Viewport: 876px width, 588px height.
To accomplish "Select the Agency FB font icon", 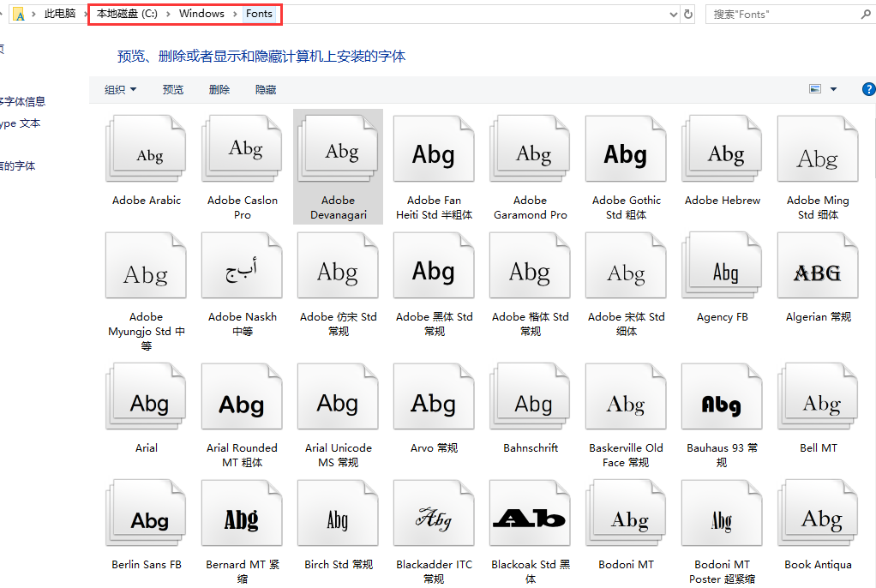I will coord(723,266).
